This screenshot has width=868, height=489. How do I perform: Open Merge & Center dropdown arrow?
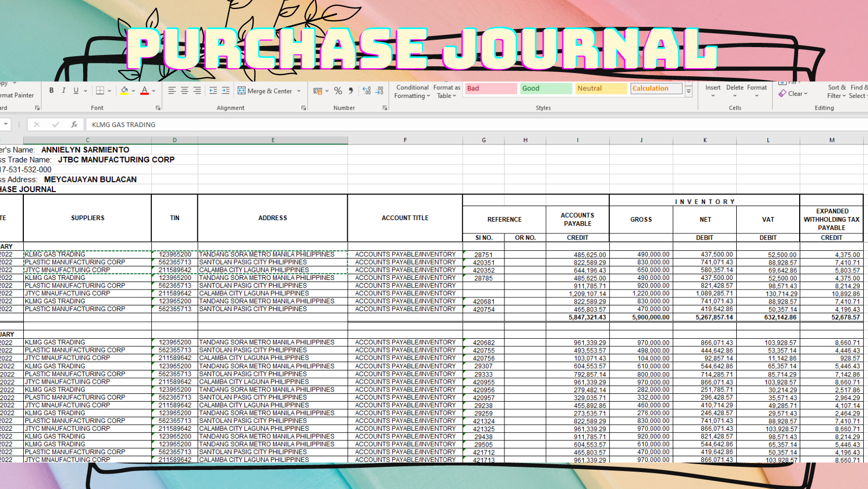click(x=299, y=91)
